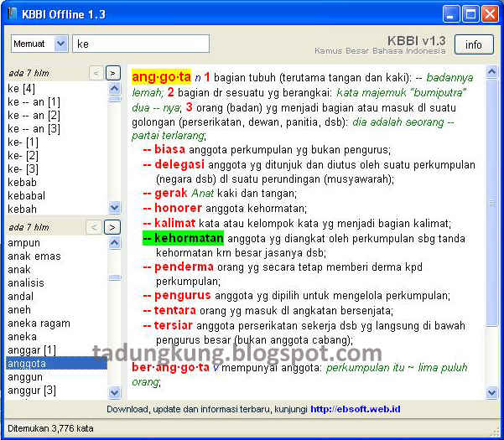The height and width of the screenshot is (440, 504).
Task: Click the green highlighted '-- kehormatan' subentry
Action: coord(183,238)
